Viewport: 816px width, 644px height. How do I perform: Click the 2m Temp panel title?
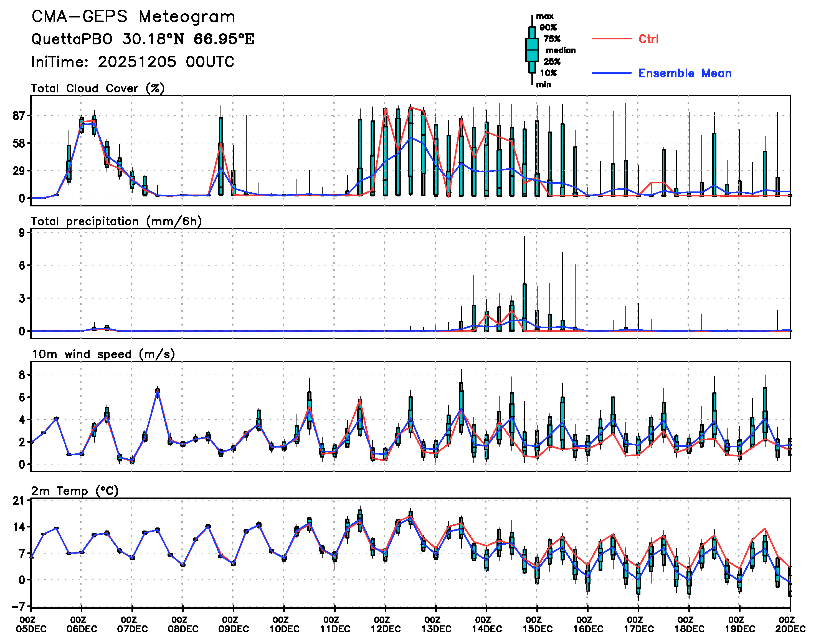pos(75,491)
